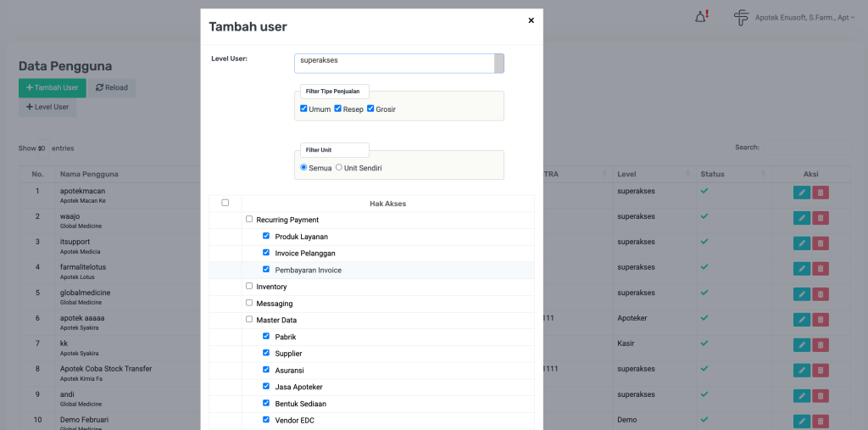The width and height of the screenshot is (868, 430).
Task: Open the Level User dropdown
Action: (398, 64)
